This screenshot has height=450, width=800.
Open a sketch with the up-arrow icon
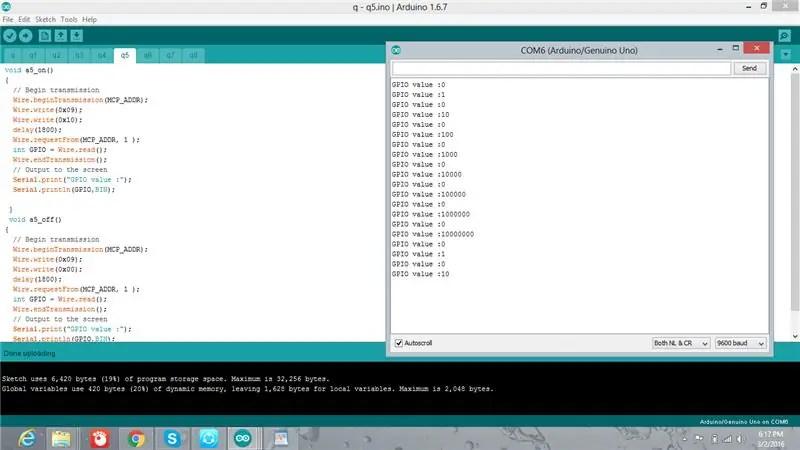click(61, 36)
